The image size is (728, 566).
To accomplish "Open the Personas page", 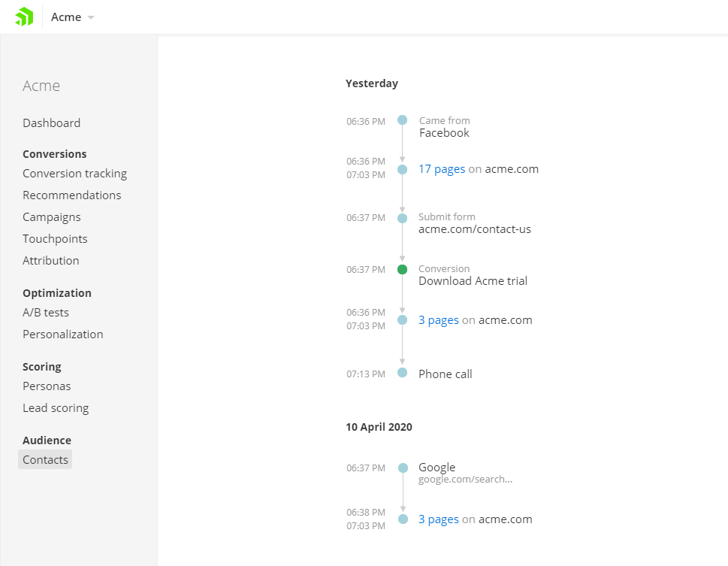I will 47,386.
